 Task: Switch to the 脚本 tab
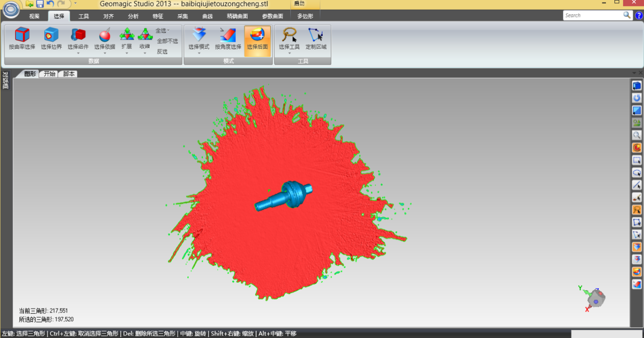69,74
